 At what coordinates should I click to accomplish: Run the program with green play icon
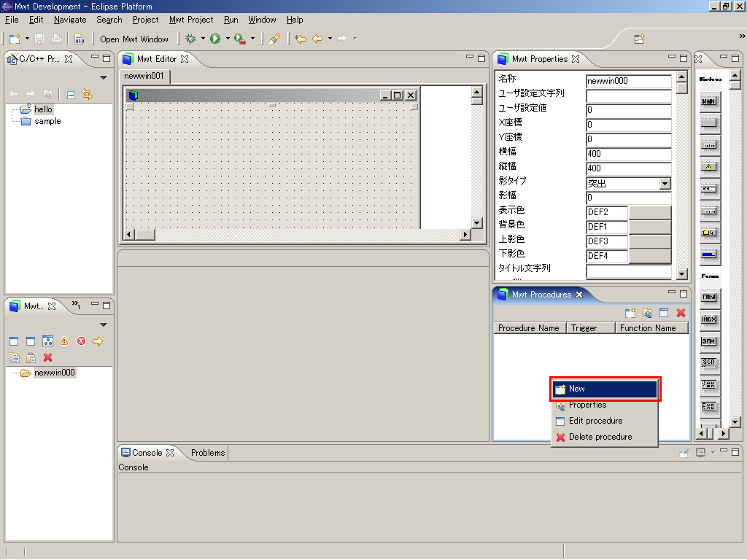click(x=215, y=39)
